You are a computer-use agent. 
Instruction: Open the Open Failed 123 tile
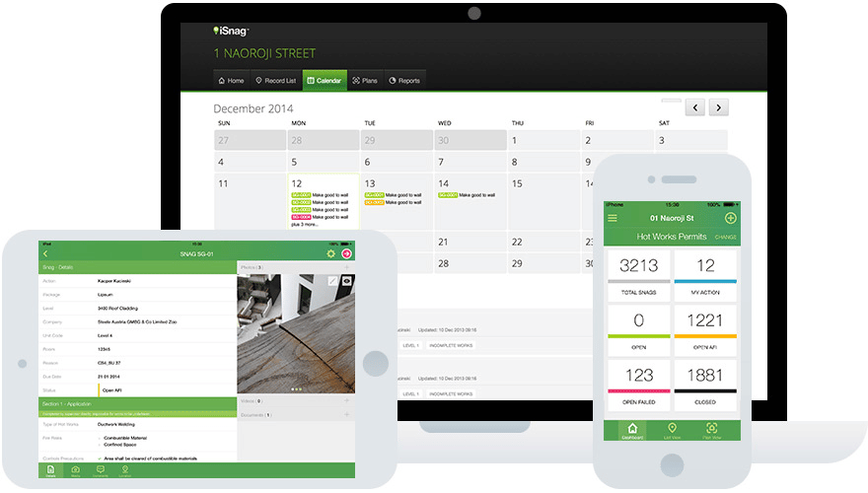pos(639,386)
